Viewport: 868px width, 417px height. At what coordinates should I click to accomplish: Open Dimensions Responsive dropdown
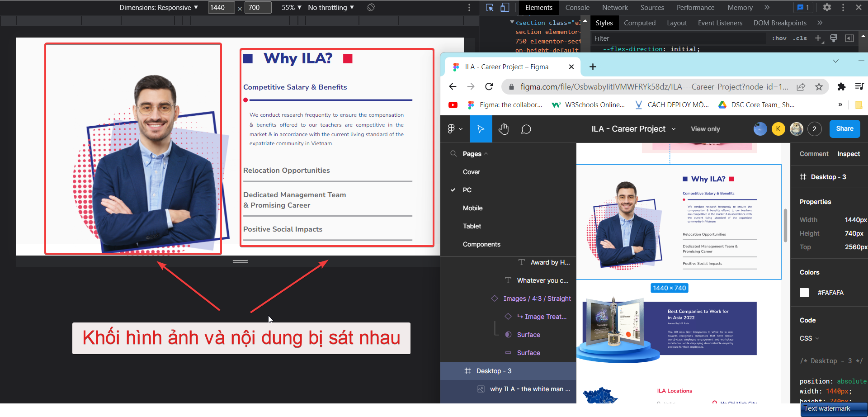pyautogui.click(x=159, y=7)
